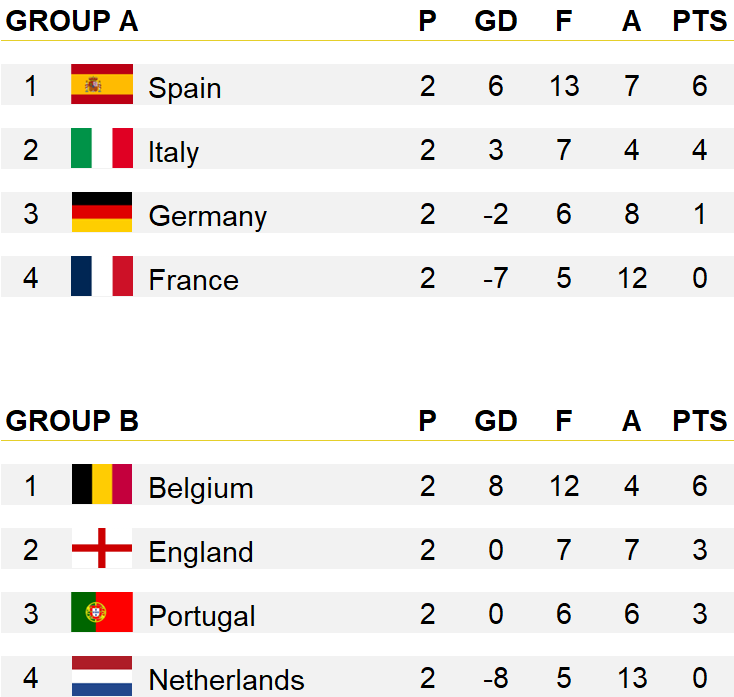This screenshot has width=734, height=697.
Task: Click the Spain flag icon
Action: [x=102, y=84]
